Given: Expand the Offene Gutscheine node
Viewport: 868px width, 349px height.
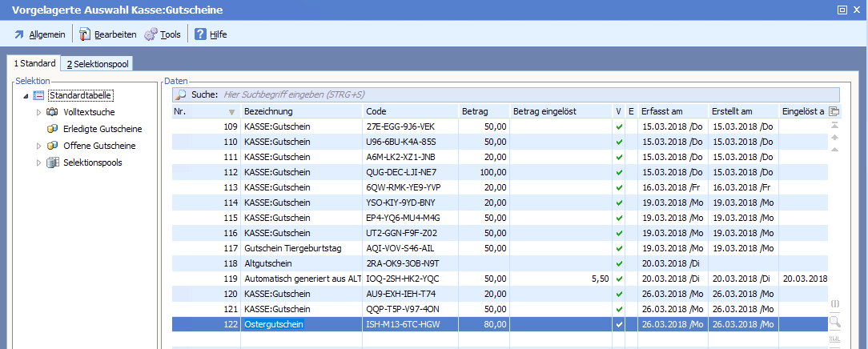Looking at the screenshot, I should (38, 146).
